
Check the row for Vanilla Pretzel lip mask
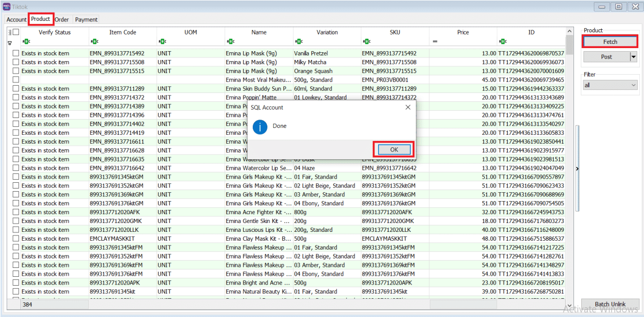coord(16,53)
